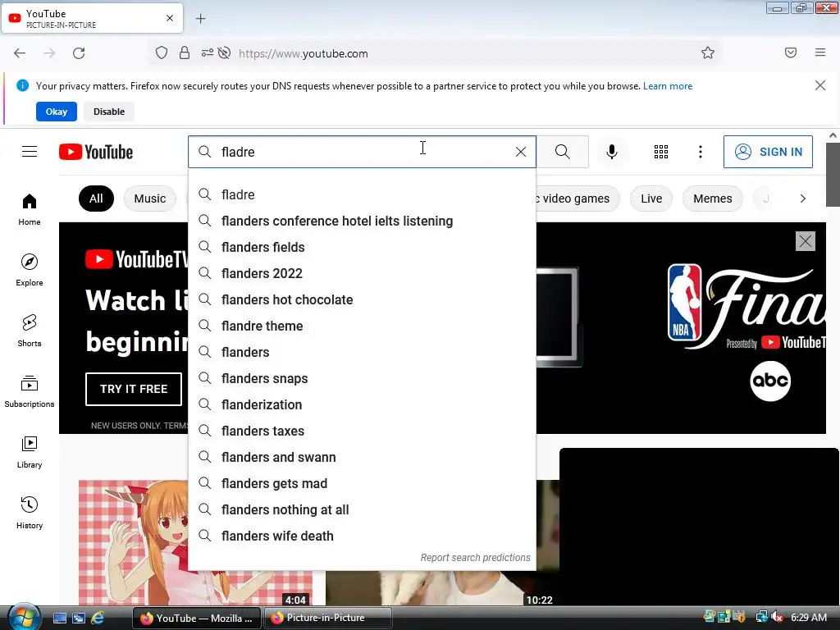Click the muted volume tray icon
840x630 pixels.
click(778, 618)
